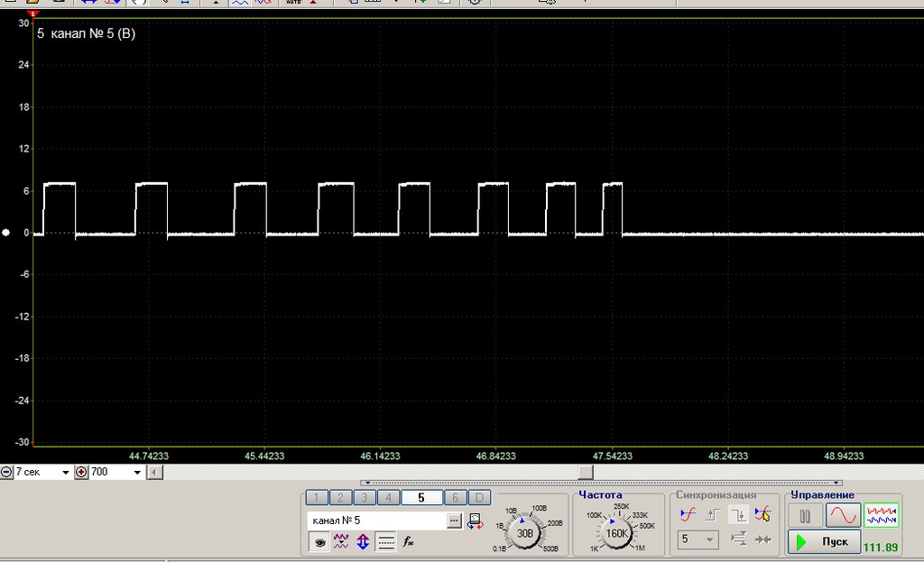
Task: Select rising edge sync trigger
Action: (713, 514)
